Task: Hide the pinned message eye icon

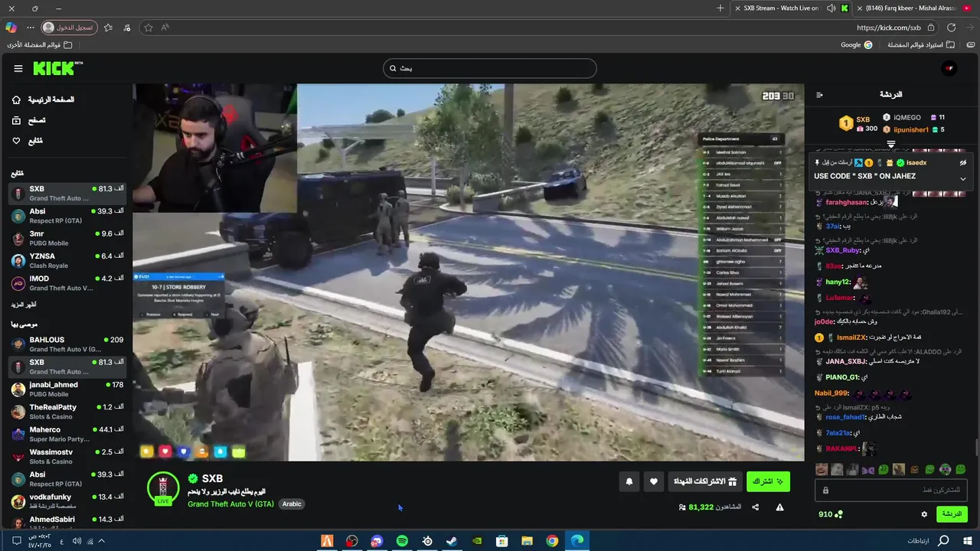Action: click(x=963, y=163)
